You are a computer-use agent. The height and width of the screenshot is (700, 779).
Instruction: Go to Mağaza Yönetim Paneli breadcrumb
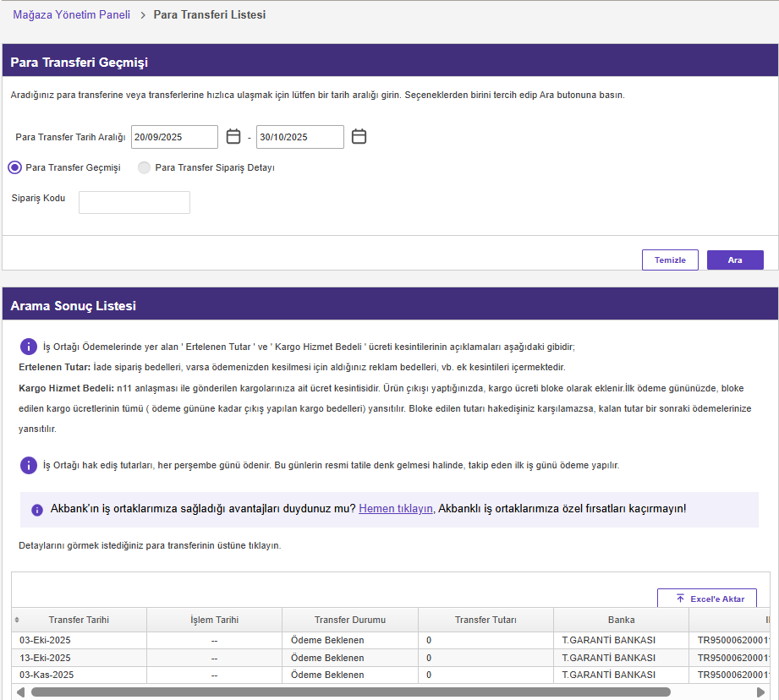[x=71, y=15]
